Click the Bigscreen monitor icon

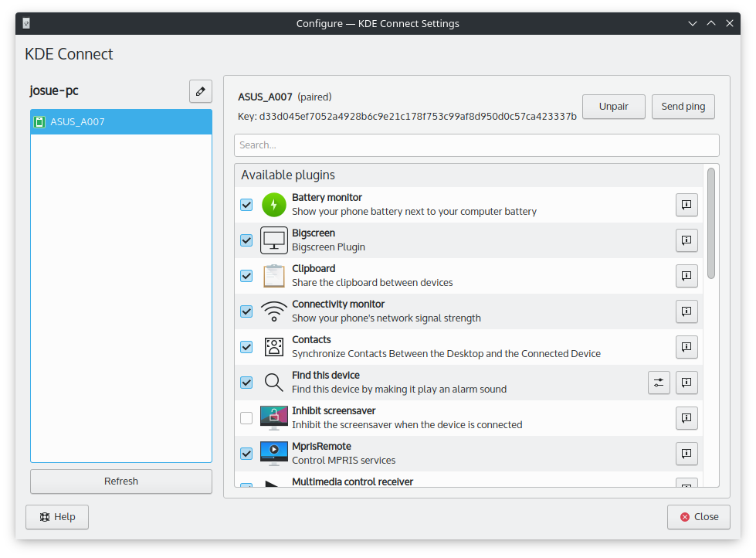[x=274, y=240]
